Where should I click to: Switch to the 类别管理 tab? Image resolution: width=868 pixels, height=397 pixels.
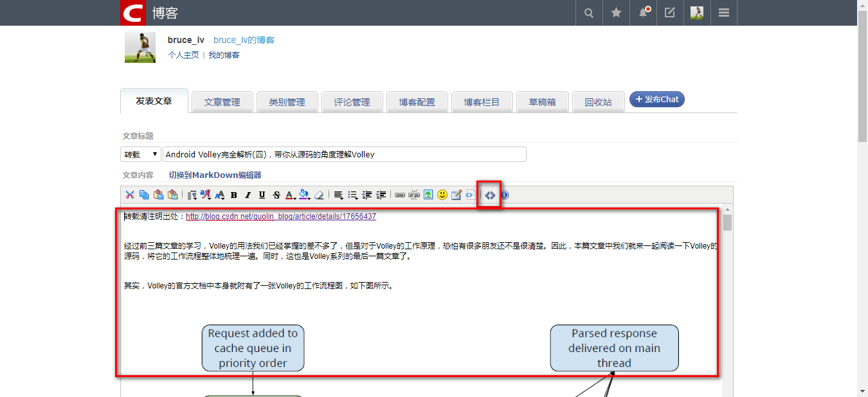coord(287,102)
